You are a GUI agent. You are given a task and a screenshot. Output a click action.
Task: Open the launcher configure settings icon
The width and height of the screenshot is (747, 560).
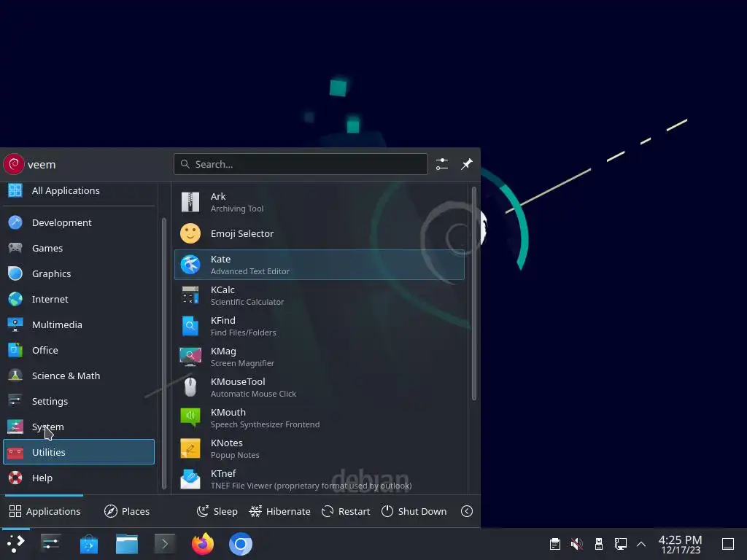coord(442,164)
